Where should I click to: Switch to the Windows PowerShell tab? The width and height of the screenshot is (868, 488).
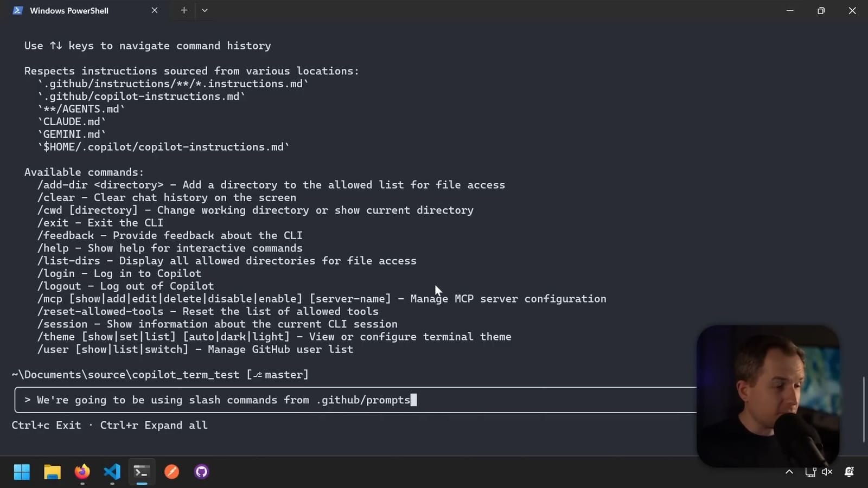click(69, 10)
